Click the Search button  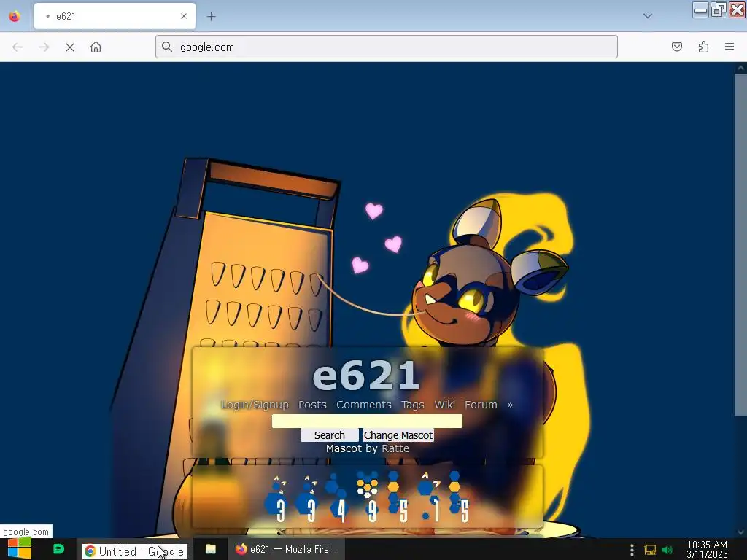[329, 435]
